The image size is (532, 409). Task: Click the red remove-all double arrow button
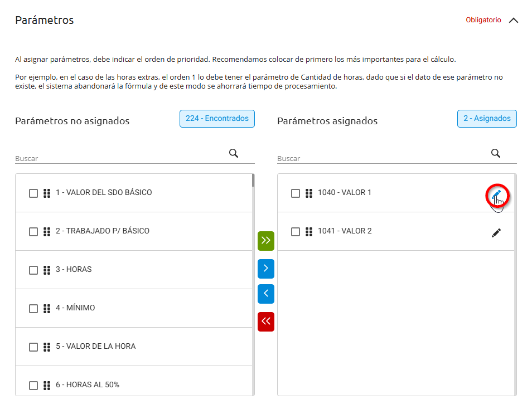click(265, 322)
